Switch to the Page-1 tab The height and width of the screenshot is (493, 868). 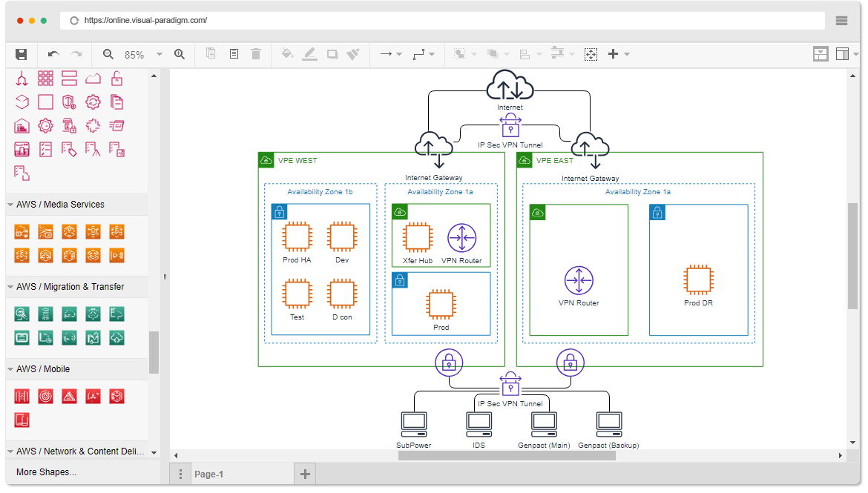[208, 472]
